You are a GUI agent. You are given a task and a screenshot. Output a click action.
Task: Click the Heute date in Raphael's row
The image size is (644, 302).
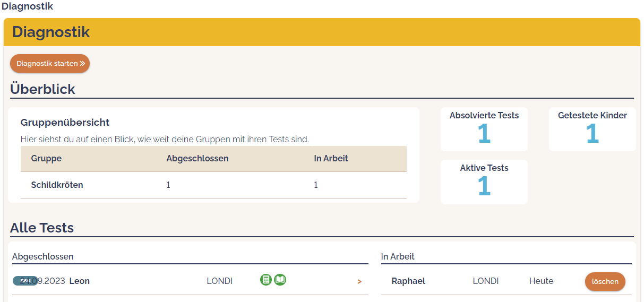(541, 281)
